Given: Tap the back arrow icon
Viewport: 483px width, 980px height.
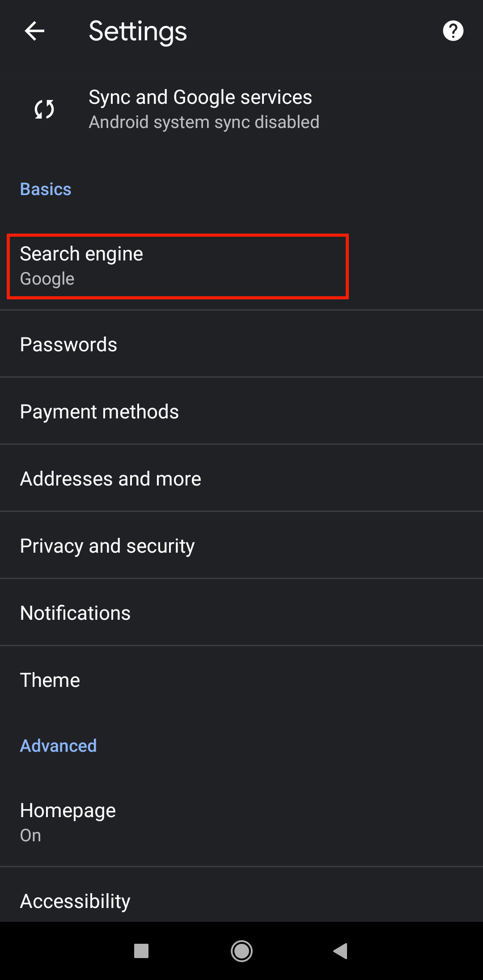Looking at the screenshot, I should point(34,31).
